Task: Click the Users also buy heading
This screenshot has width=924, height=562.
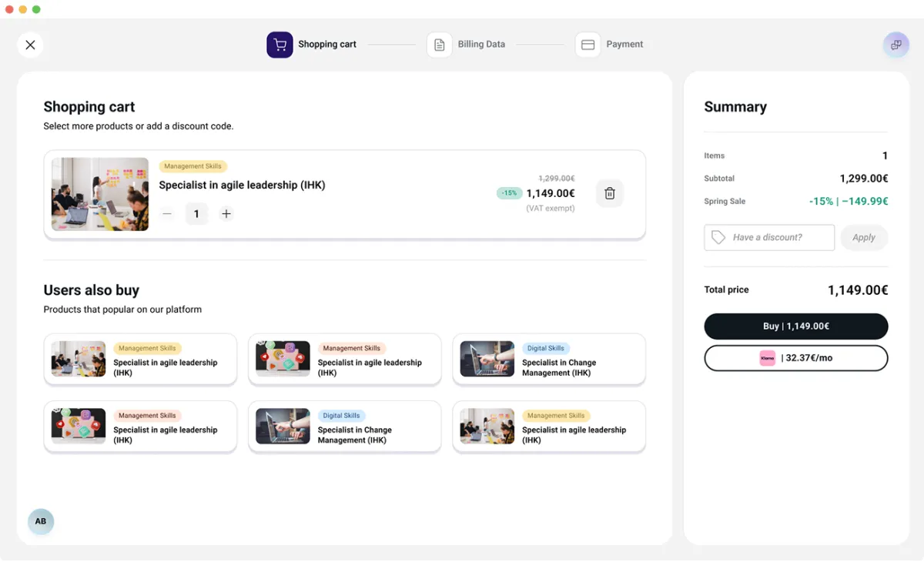Action: point(92,290)
